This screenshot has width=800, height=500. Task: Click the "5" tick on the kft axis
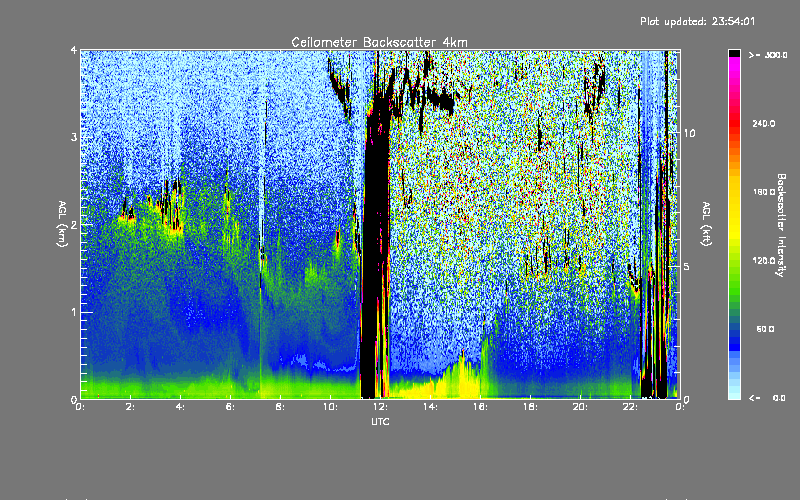coord(687,267)
